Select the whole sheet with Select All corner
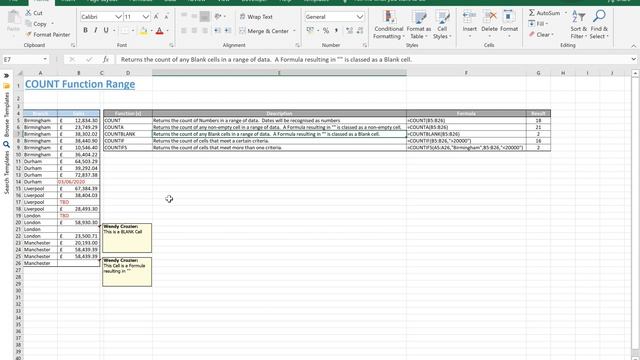Image resolution: width=640 pixels, height=360 pixels. (19, 73)
